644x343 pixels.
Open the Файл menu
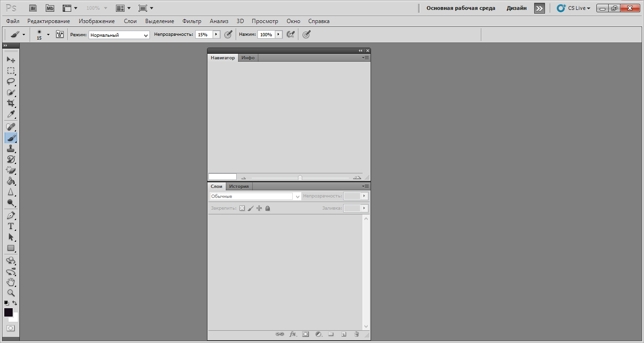[13, 21]
